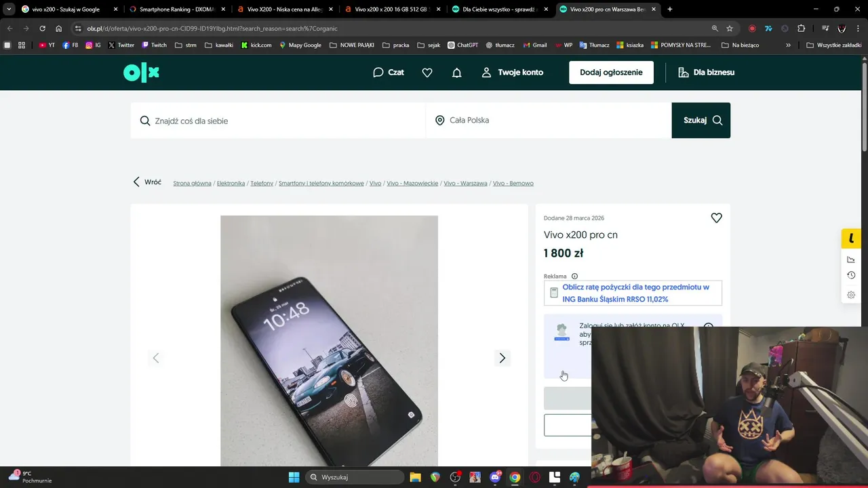Open Twoje konto menu

tap(513, 73)
